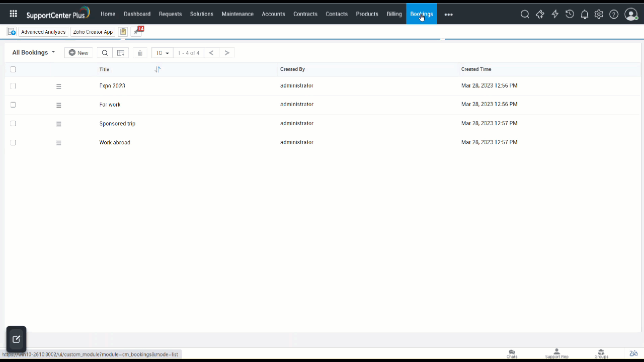Open the rows-per-page dropdown showing 10
This screenshot has width=644, height=362.
(162, 53)
